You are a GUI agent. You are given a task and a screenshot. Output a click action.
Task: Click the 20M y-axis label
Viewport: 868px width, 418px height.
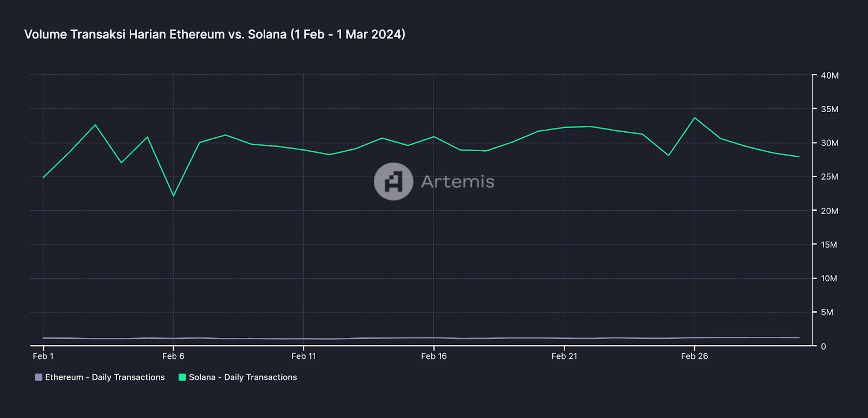point(829,211)
